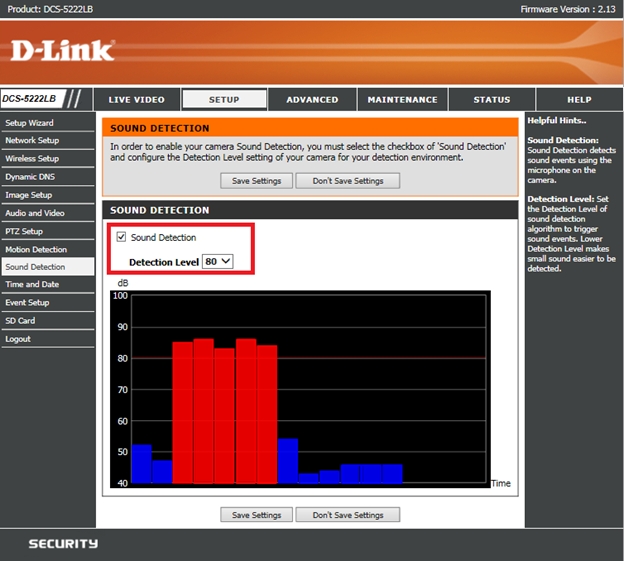This screenshot has width=624, height=561.
Task: Go to the Motion Detection page
Action: tap(36, 249)
